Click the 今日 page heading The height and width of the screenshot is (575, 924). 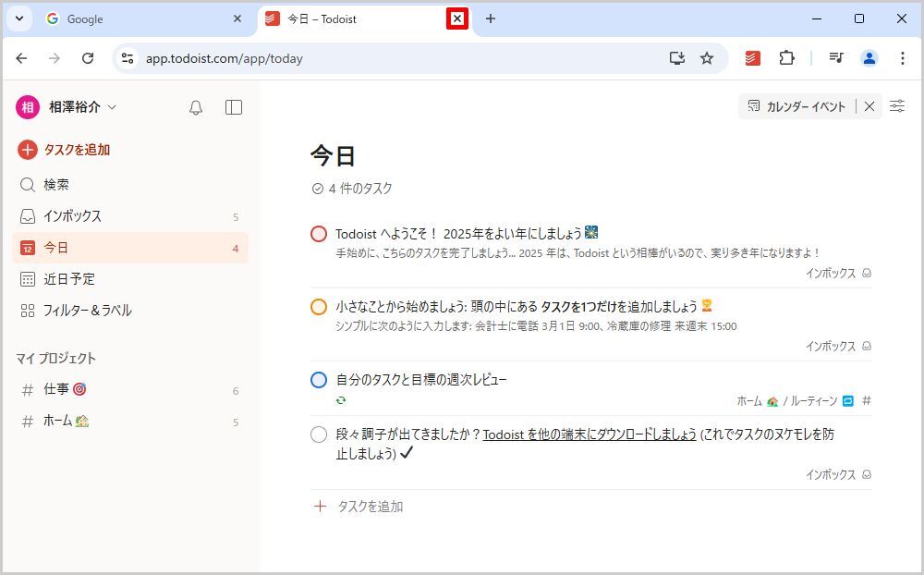333,156
